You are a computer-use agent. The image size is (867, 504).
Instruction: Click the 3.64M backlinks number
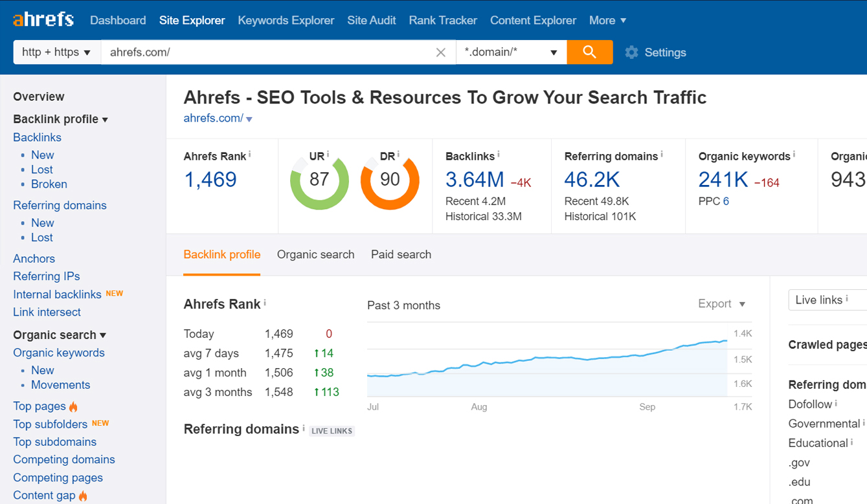pos(475,180)
